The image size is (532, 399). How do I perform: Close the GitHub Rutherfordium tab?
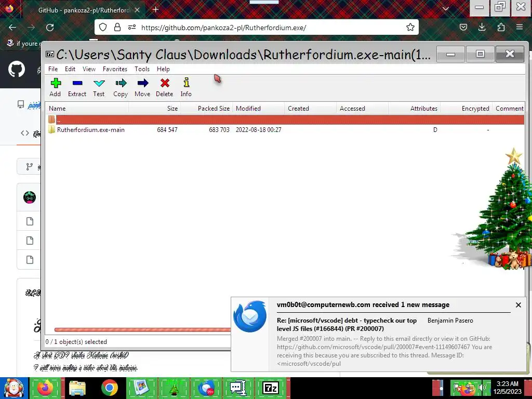click(137, 10)
